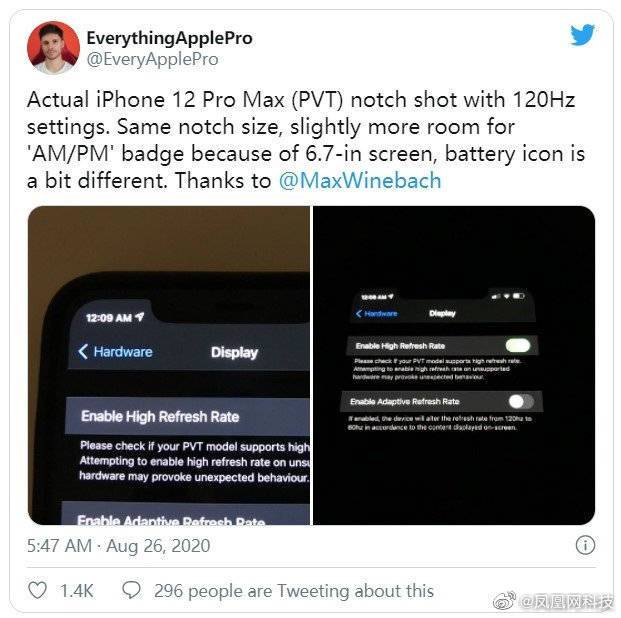Click the tweet info icon
Image resolution: width=621 pixels, height=618 pixels.
pyautogui.click(x=585, y=545)
